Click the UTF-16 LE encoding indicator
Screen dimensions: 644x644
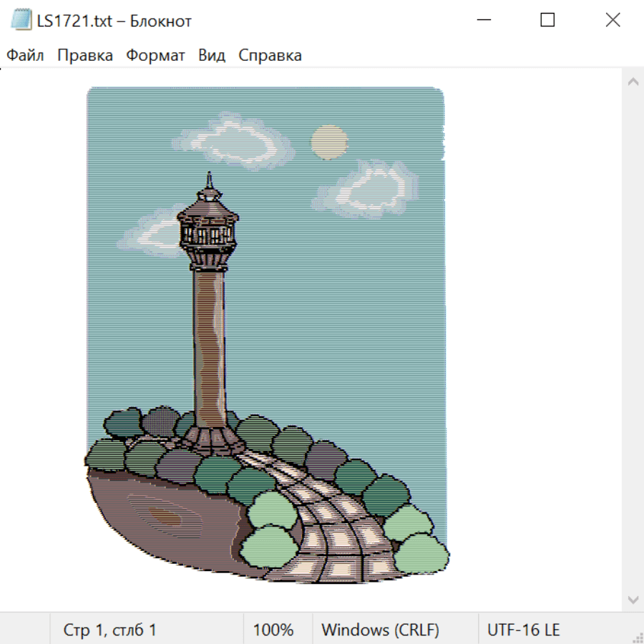524,630
